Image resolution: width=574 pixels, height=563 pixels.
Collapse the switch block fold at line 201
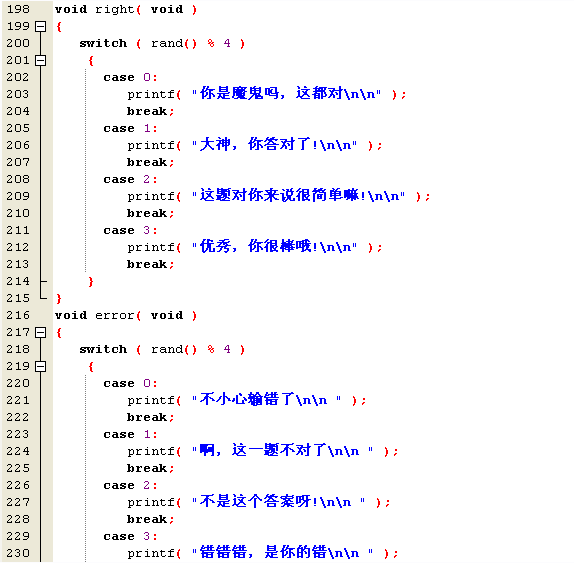pos(41,60)
